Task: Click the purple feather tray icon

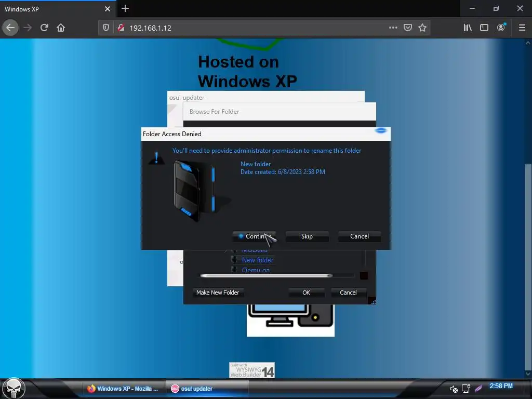Action: (478, 388)
